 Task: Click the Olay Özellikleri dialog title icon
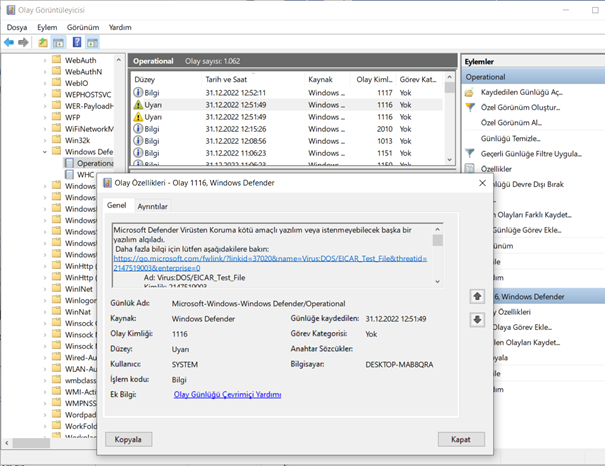pos(107,183)
